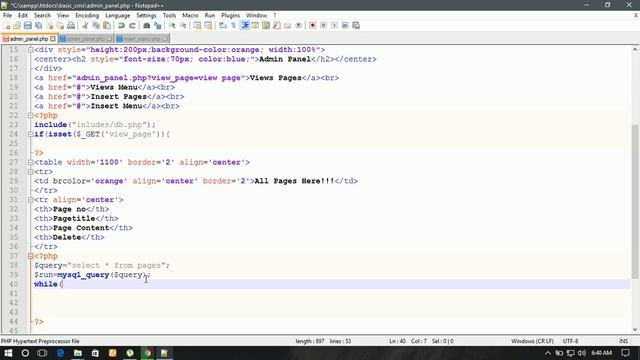Collapse the php block fold at line 22
This screenshot has height=360, width=640.
pyautogui.click(x=31, y=116)
